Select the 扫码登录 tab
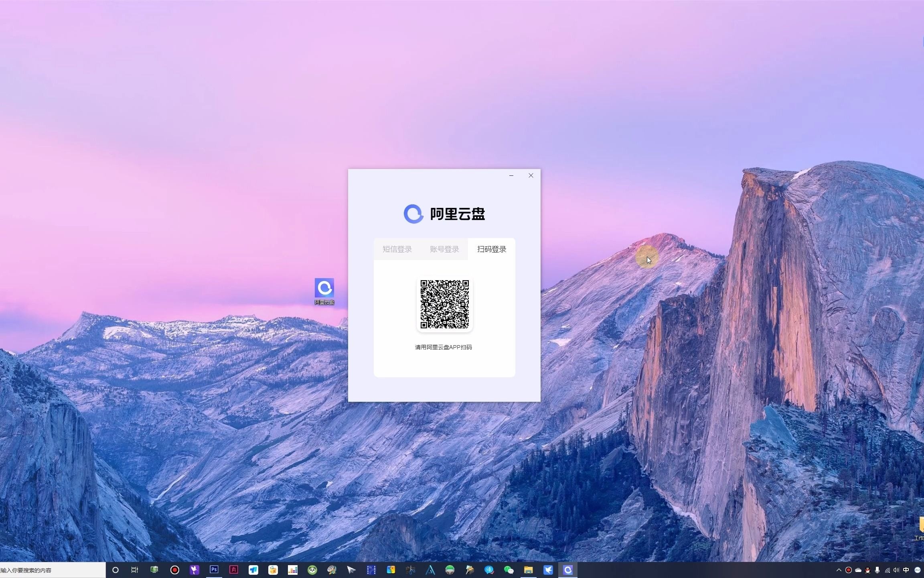Viewport: 924px width, 578px height. pos(492,249)
